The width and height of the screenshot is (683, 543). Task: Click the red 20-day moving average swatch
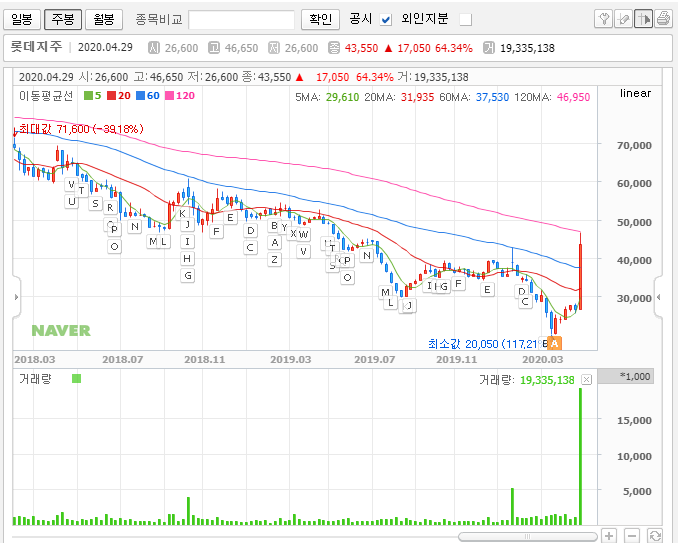(112, 95)
